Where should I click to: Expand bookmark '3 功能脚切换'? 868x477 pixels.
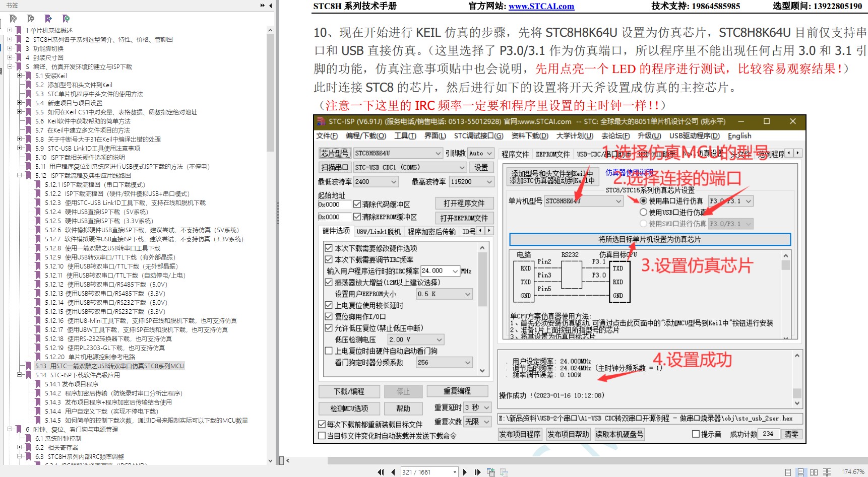pos(10,48)
